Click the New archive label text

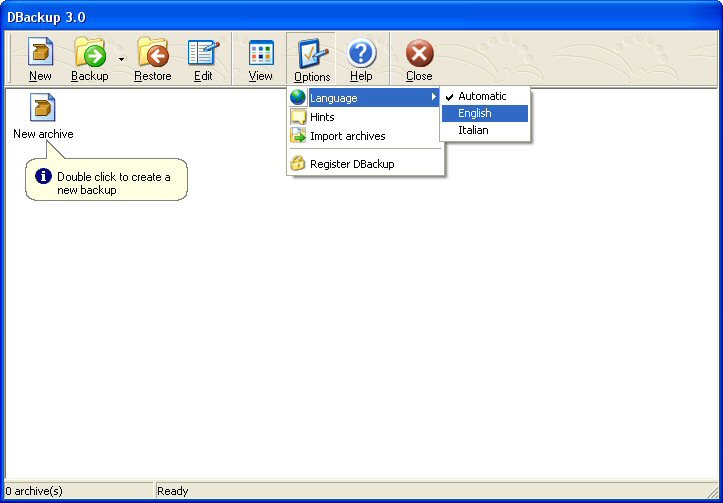click(x=43, y=134)
